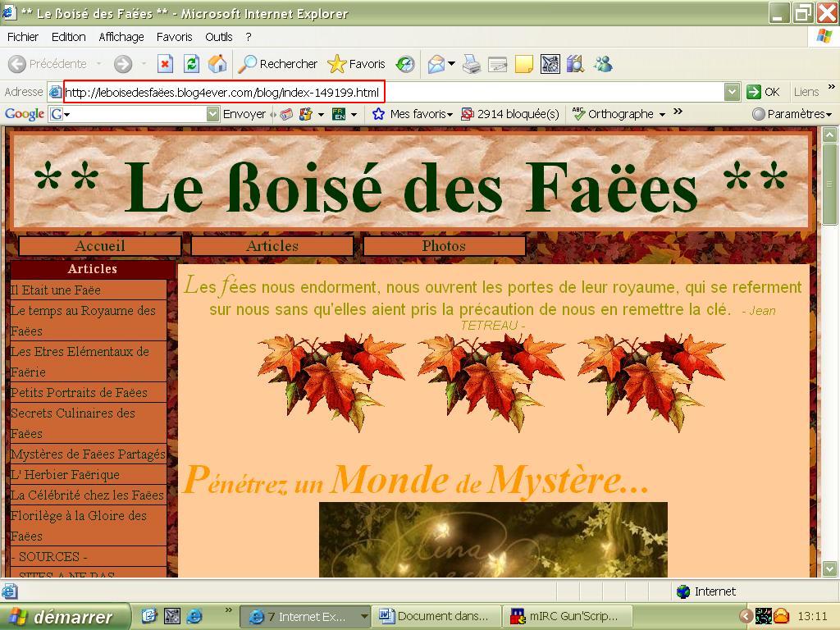Open La Célébrité chez les Faëes
The image size is (840, 630).
[89, 495]
